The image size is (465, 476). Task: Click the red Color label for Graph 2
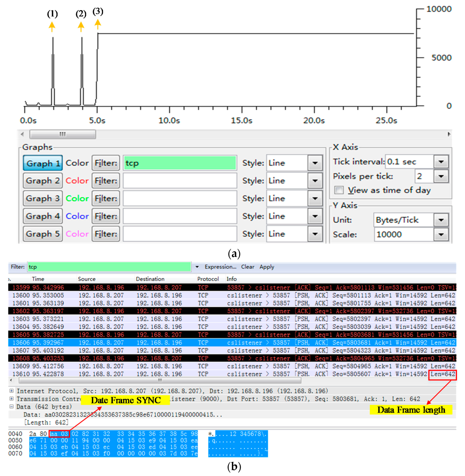click(x=77, y=181)
